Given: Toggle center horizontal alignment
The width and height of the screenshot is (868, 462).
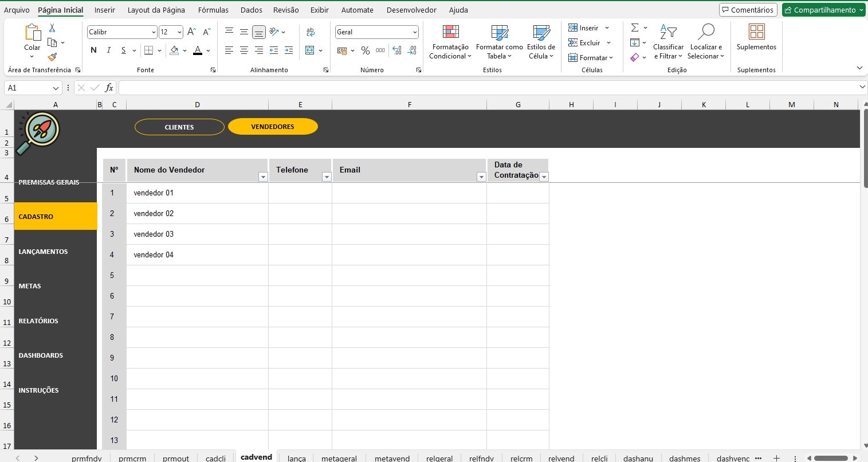Looking at the screenshot, I should (x=244, y=50).
